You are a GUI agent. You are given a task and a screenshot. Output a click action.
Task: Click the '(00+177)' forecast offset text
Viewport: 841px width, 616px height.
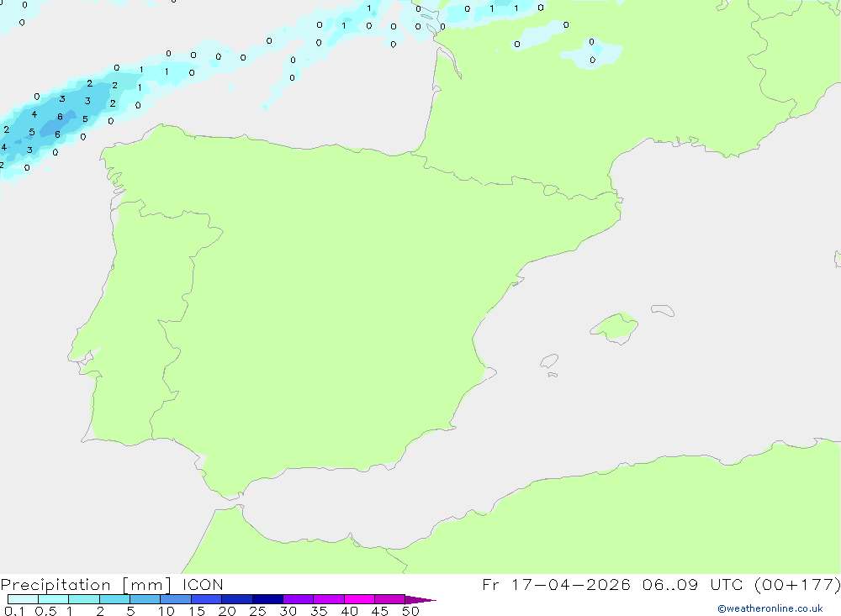coord(797,584)
